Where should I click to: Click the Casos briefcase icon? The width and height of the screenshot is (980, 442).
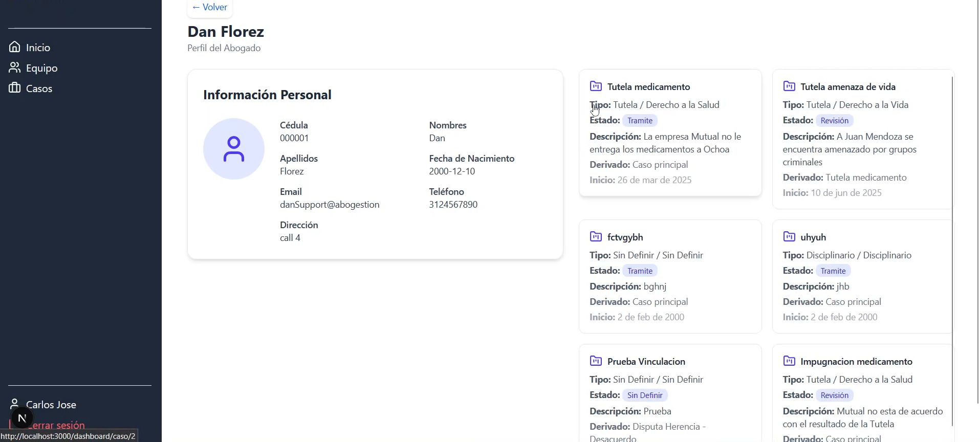(x=15, y=88)
